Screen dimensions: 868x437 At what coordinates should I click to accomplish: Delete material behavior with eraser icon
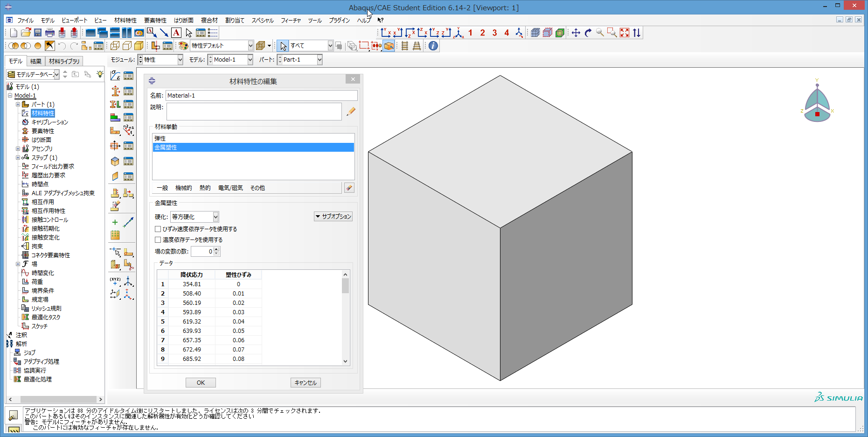tap(349, 188)
